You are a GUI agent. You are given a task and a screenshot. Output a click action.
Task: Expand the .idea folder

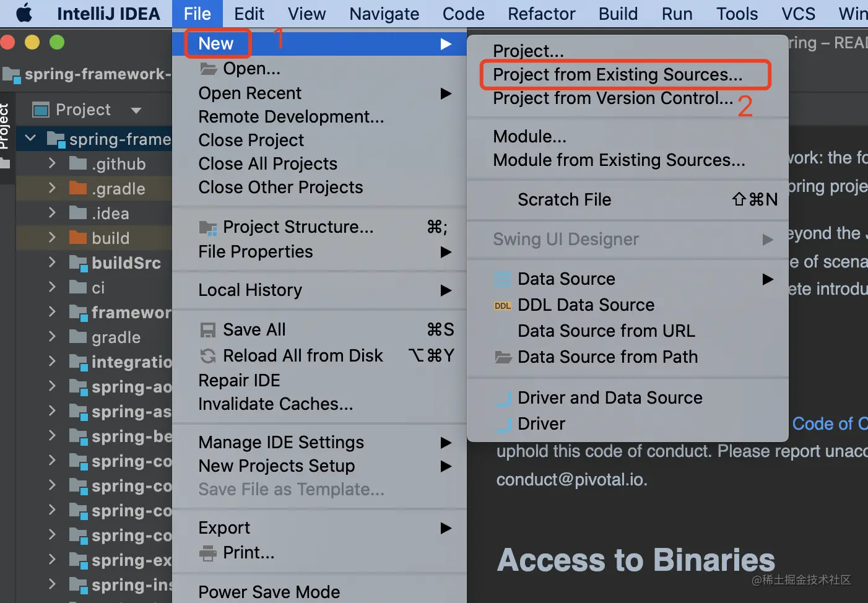pyautogui.click(x=52, y=213)
